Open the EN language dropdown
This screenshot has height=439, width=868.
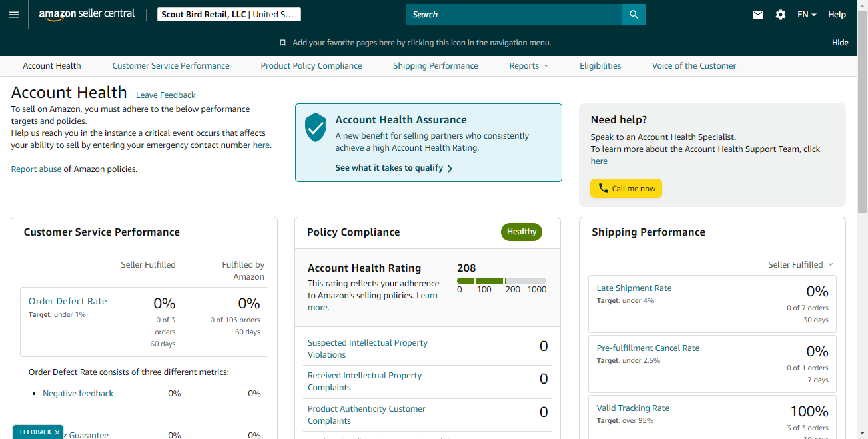807,14
